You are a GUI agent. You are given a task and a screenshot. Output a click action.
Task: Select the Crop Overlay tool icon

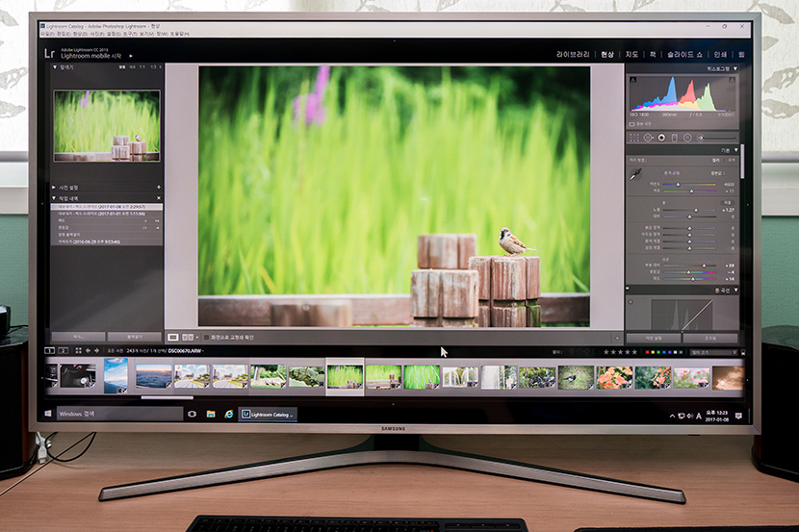pyautogui.click(x=634, y=138)
